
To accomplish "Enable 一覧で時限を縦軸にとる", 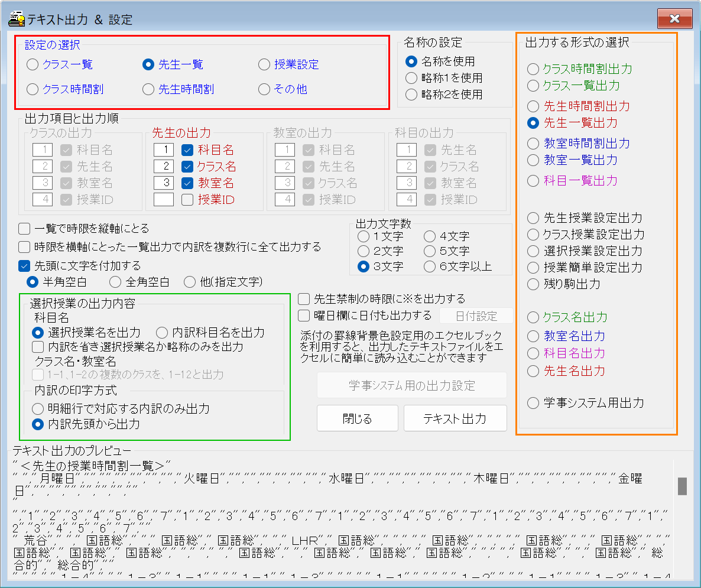I will coord(23,229).
